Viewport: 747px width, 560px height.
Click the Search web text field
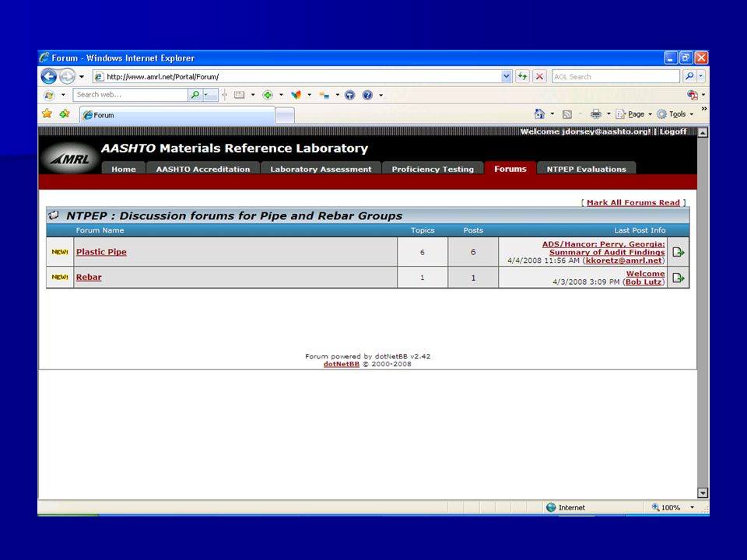(x=130, y=95)
